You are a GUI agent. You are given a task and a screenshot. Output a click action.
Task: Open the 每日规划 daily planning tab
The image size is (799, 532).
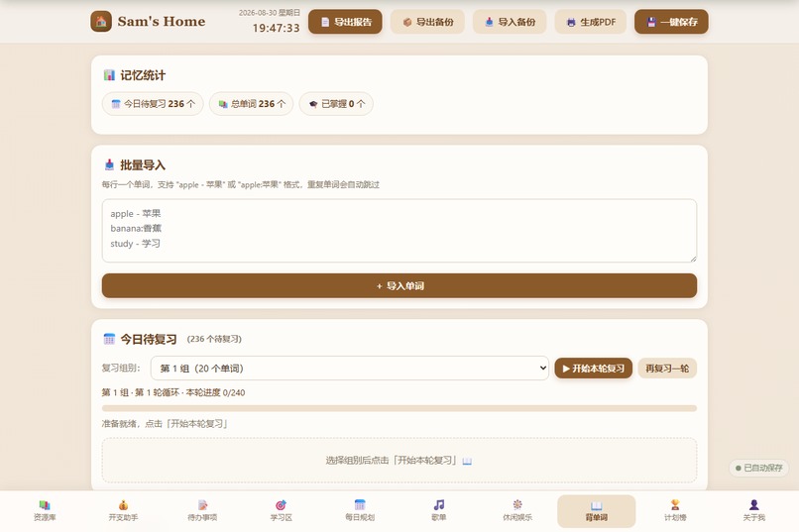[x=360, y=510]
